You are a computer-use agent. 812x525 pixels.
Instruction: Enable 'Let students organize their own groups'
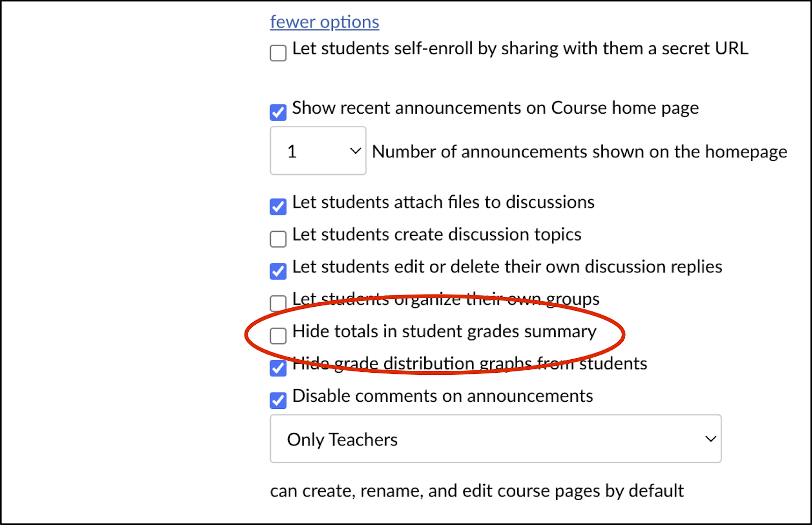[x=278, y=303]
